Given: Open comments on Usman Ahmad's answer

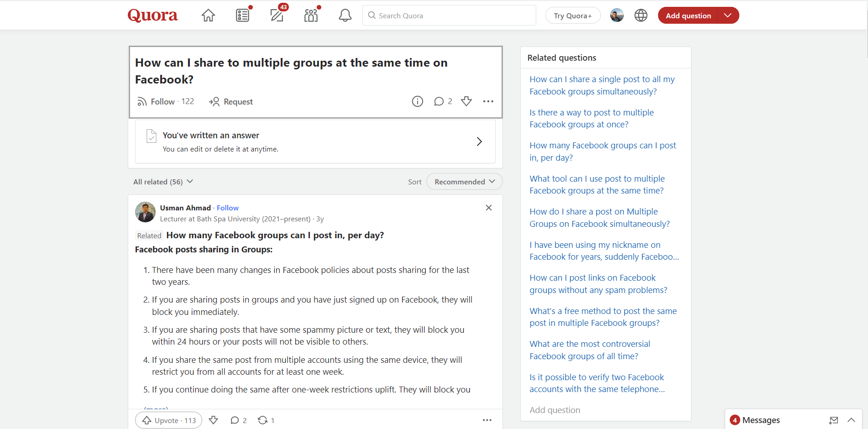Looking at the screenshot, I should (238, 420).
